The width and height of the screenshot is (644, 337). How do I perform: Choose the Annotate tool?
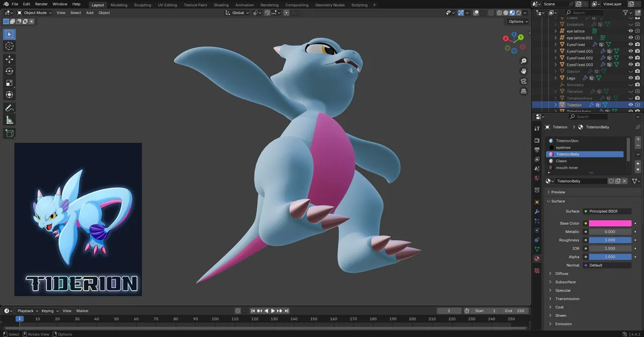coord(9,108)
